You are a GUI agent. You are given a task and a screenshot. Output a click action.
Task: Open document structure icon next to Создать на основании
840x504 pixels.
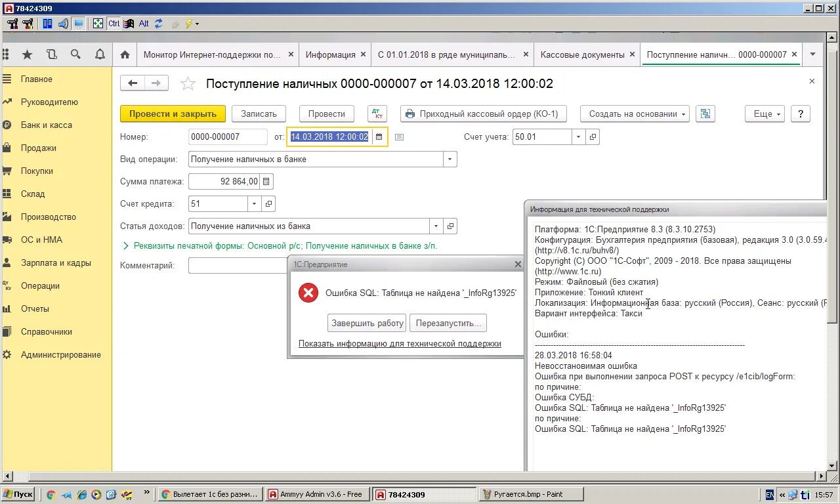coord(705,114)
